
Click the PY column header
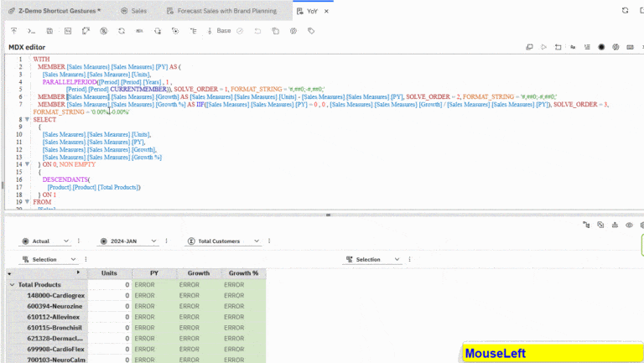[154, 273]
